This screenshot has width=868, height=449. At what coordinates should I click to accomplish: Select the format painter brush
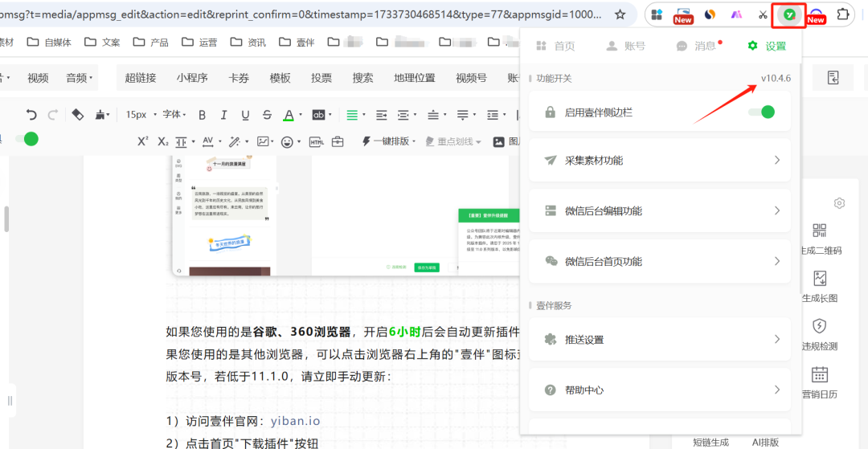100,115
